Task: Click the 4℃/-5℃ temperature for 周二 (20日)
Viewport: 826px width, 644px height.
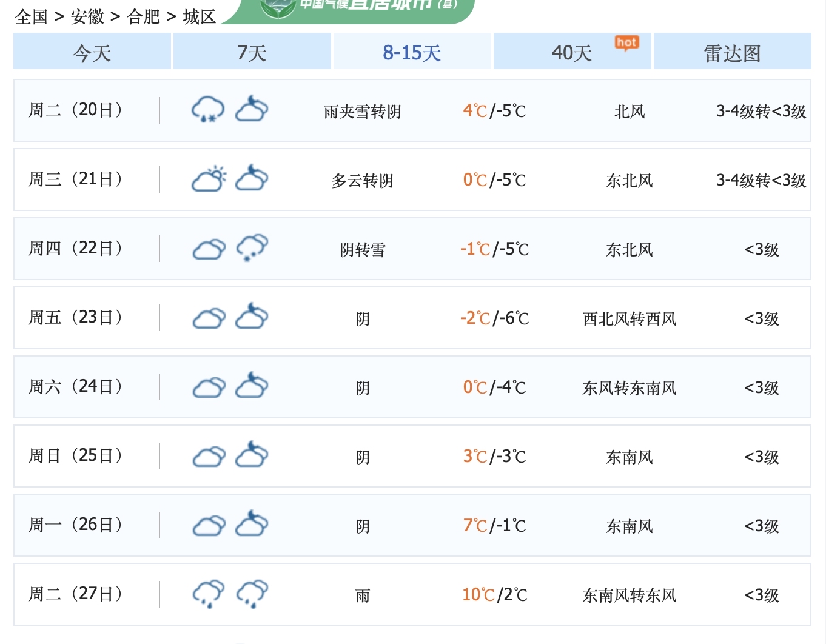Action: tap(494, 111)
